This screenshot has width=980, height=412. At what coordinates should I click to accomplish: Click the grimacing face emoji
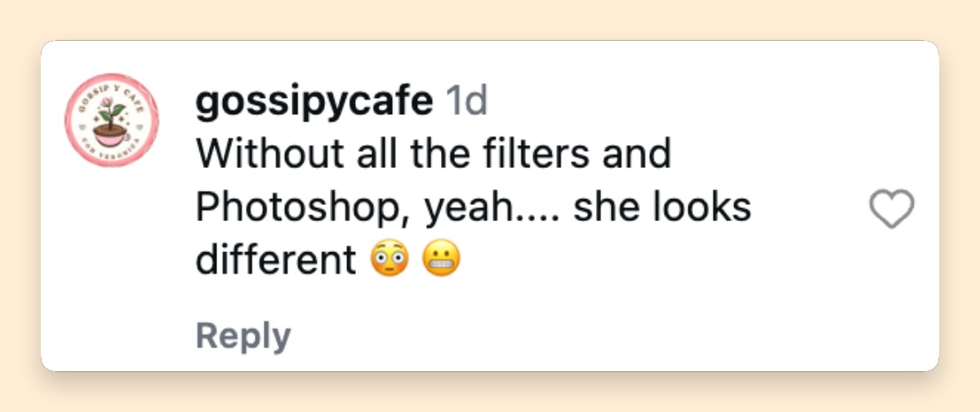[x=441, y=259]
